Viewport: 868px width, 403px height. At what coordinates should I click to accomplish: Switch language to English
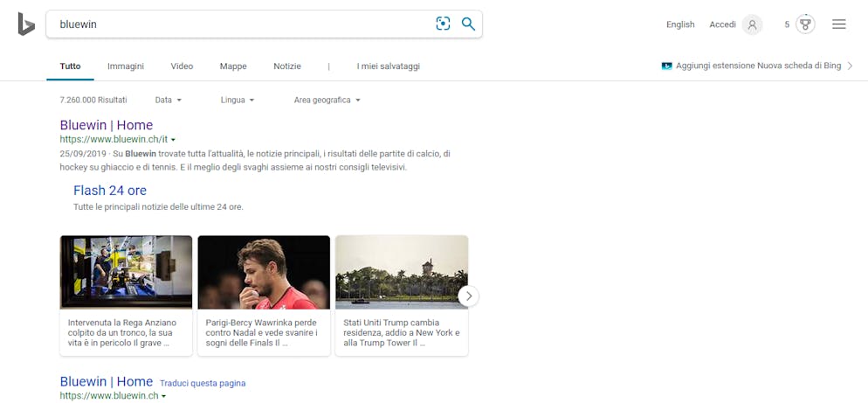(x=680, y=24)
